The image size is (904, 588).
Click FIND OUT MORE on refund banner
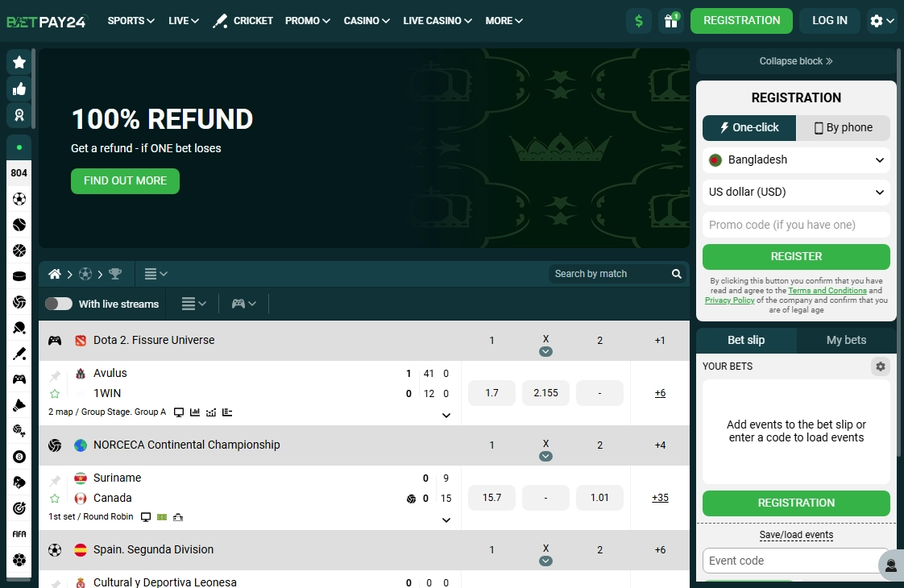click(x=125, y=181)
